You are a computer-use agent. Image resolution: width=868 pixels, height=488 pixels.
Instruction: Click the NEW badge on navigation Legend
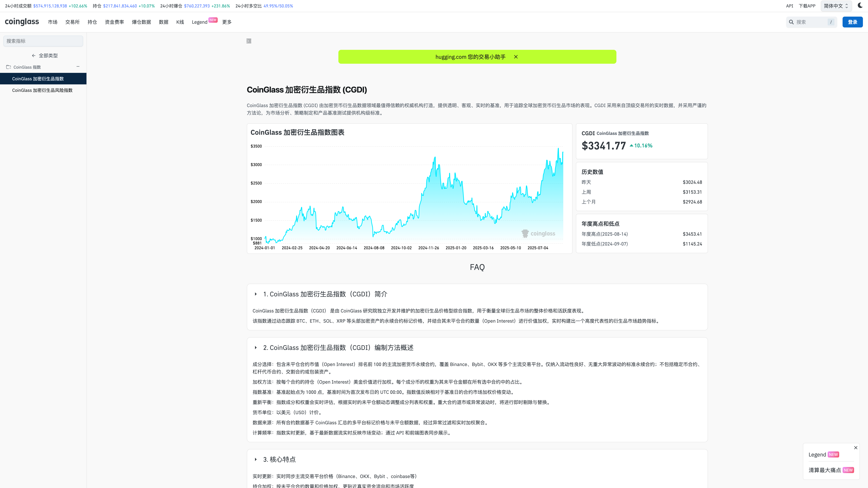(213, 20)
